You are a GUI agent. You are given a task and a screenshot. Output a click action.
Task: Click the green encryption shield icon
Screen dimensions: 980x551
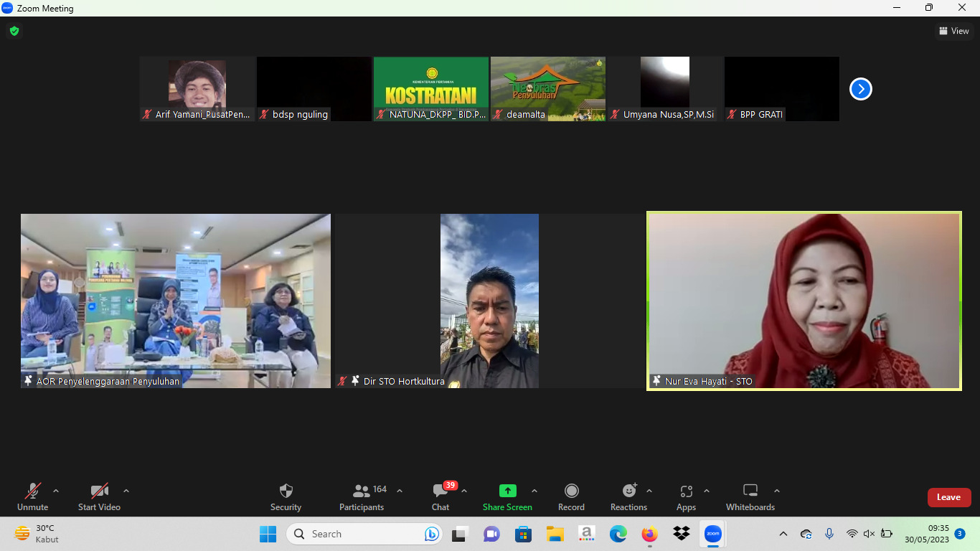tap(14, 31)
